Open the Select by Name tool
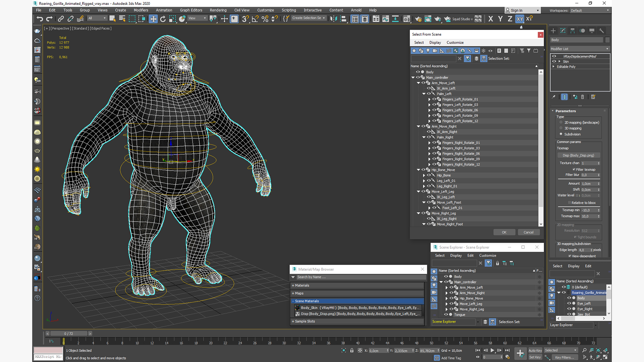 pos(122,19)
